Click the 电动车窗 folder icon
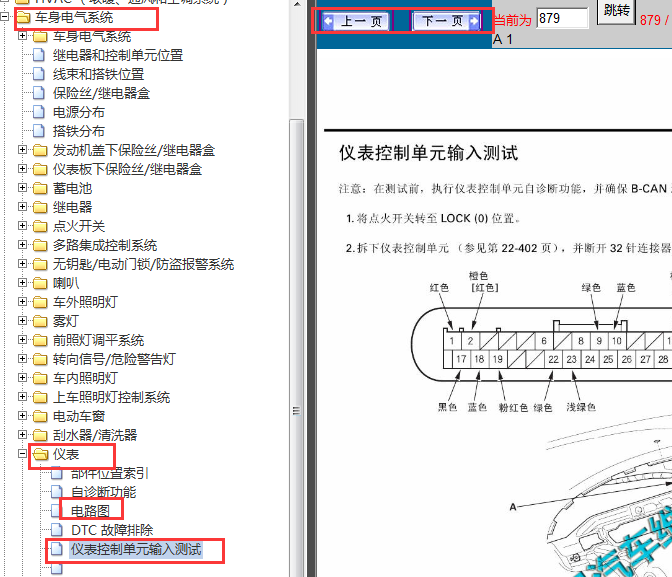 coord(40,416)
